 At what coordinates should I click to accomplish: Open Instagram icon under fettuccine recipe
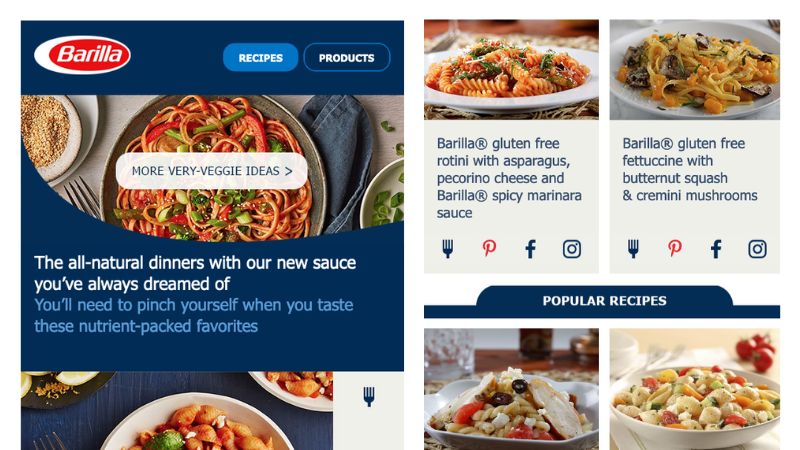758,249
